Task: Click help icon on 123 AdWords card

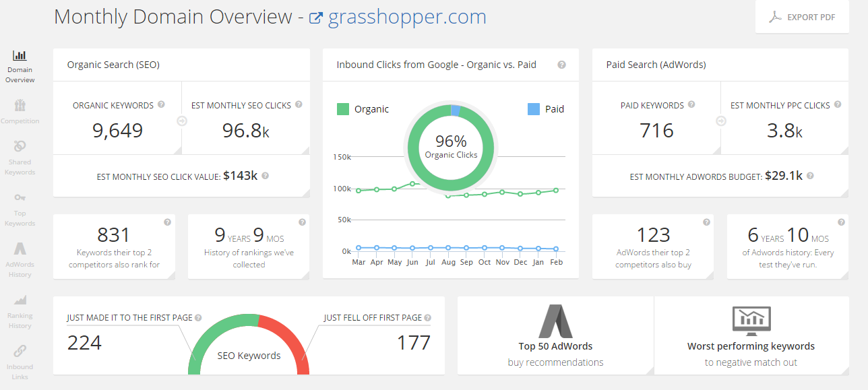Action: tap(706, 222)
